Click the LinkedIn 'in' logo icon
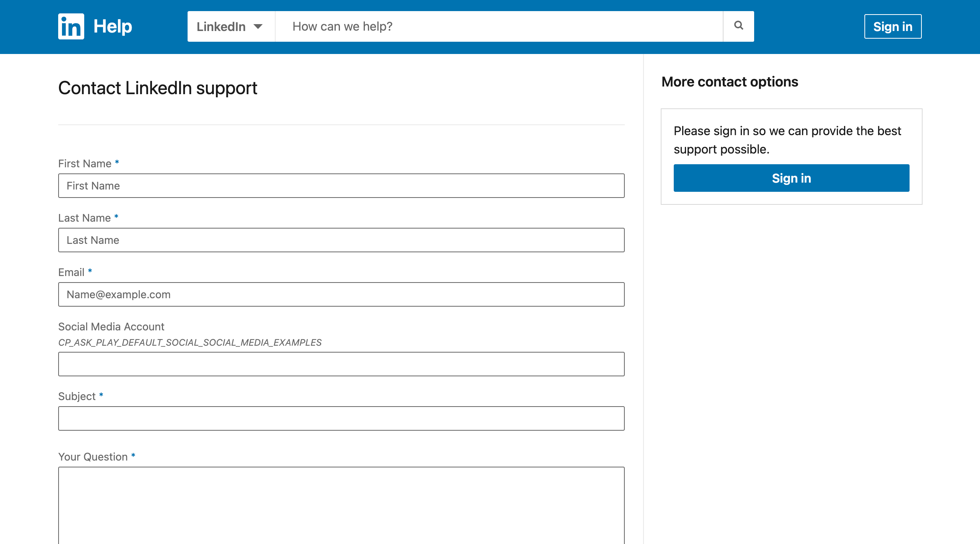980x544 pixels. (x=71, y=26)
